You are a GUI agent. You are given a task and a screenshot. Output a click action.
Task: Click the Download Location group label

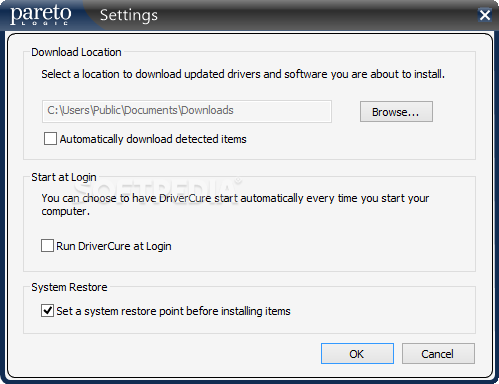pos(76,52)
